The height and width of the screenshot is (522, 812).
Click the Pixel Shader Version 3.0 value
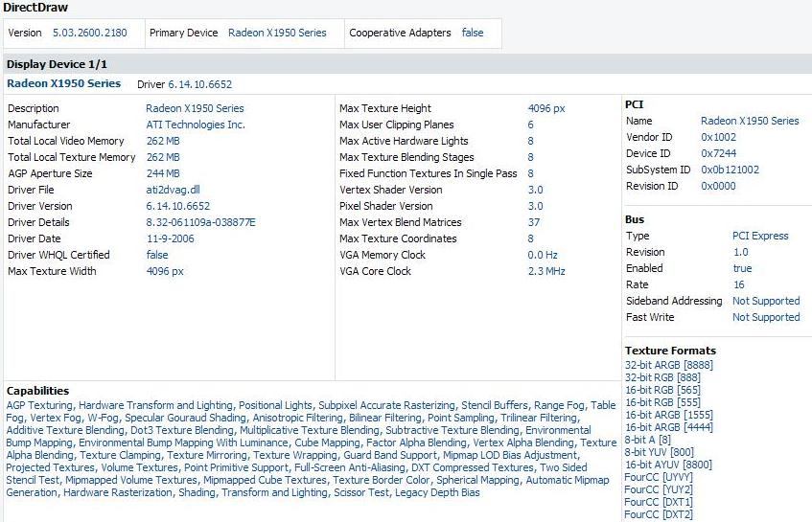click(536, 206)
